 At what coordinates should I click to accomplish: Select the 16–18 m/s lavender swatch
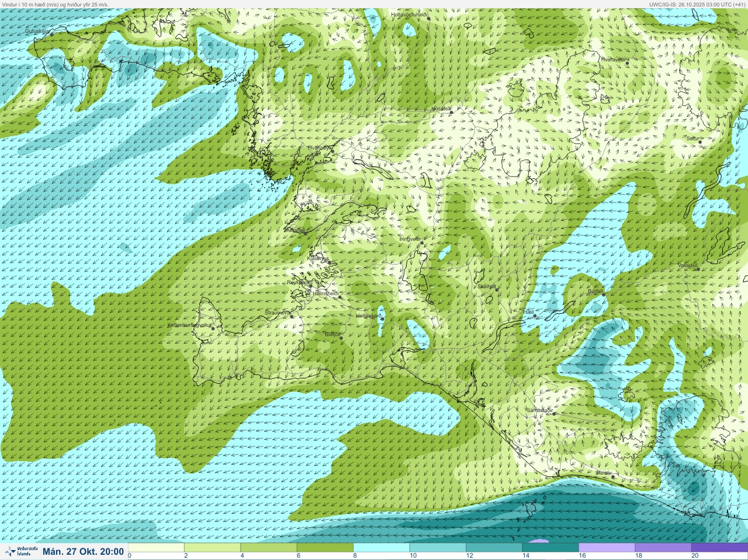tap(607, 548)
